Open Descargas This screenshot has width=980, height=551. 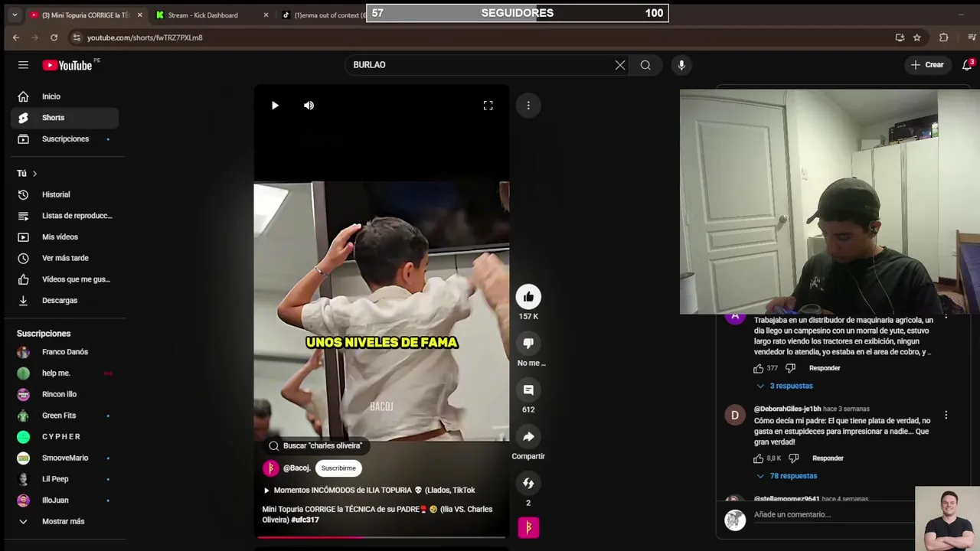(65, 301)
